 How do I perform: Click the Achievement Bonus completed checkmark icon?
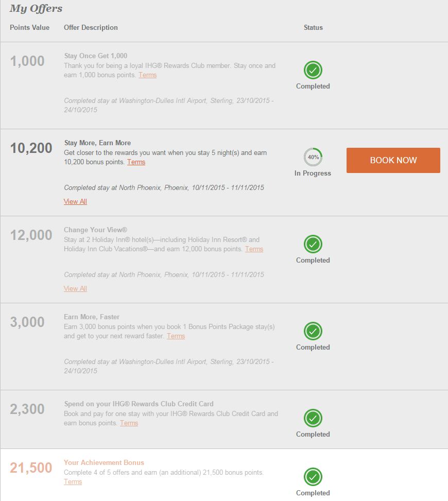(x=313, y=476)
